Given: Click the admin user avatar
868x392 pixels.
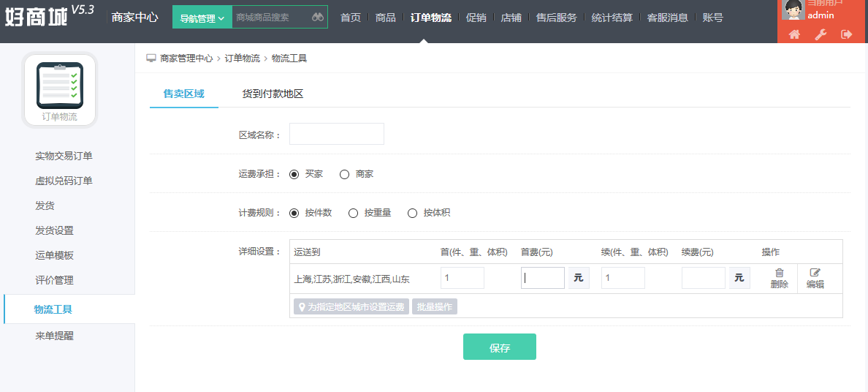Looking at the screenshot, I should pyautogui.click(x=793, y=10).
